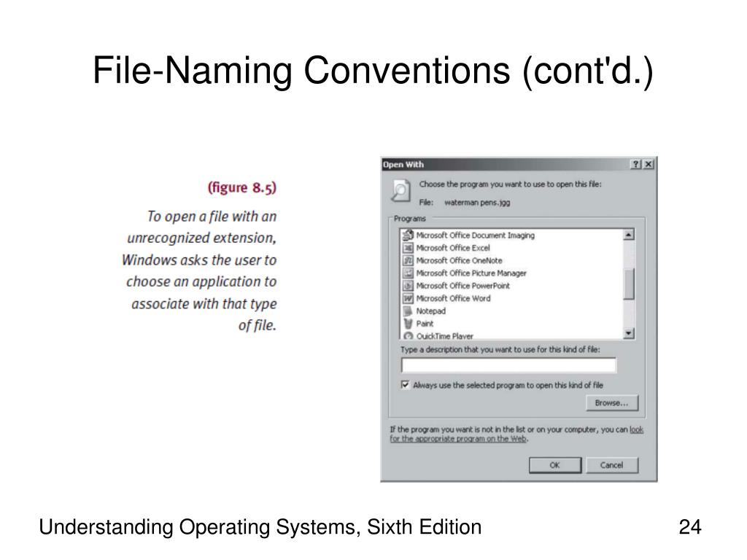Open 'look for the appropriate program' link

click(x=516, y=435)
